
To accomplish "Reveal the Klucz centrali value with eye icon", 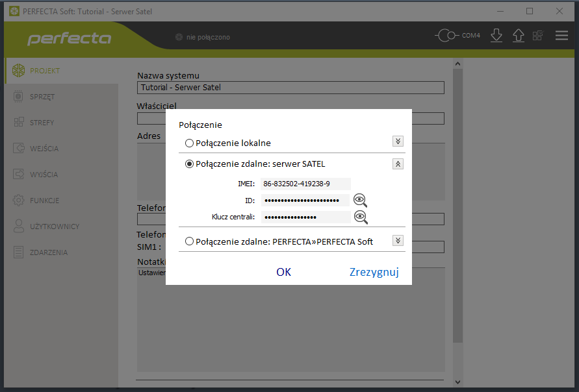I will 361,217.
